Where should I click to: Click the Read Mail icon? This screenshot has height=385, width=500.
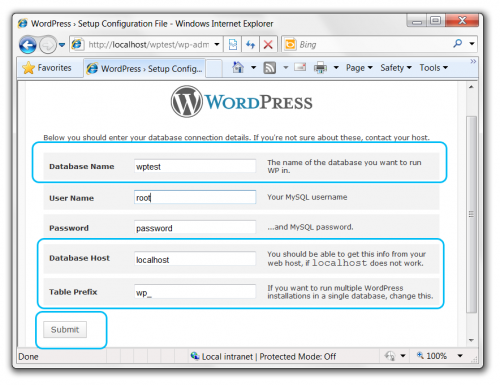click(300, 68)
